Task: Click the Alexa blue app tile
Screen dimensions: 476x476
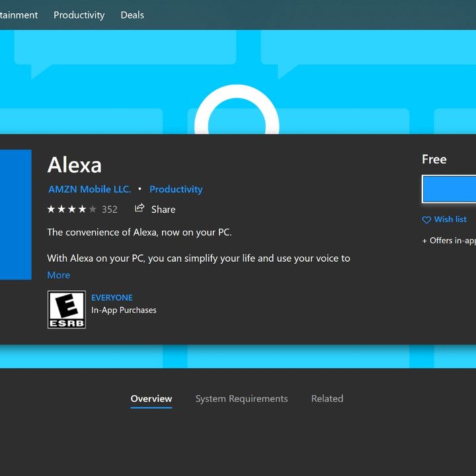Action: pos(16,215)
